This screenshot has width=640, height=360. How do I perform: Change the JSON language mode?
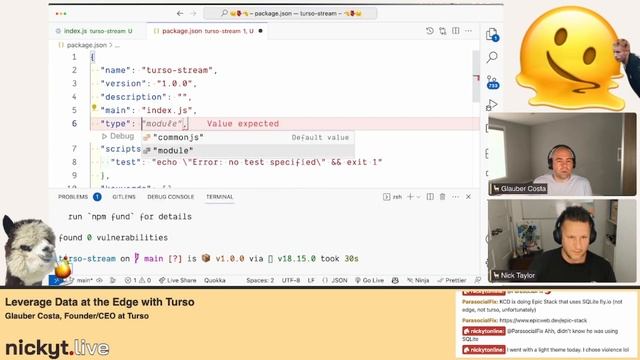[335, 280]
